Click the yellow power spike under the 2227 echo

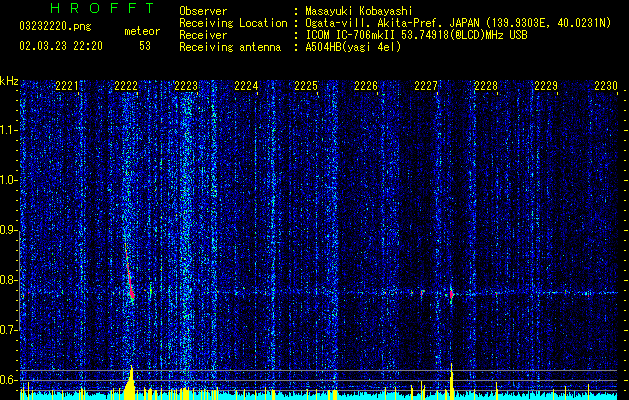pos(452,381)
